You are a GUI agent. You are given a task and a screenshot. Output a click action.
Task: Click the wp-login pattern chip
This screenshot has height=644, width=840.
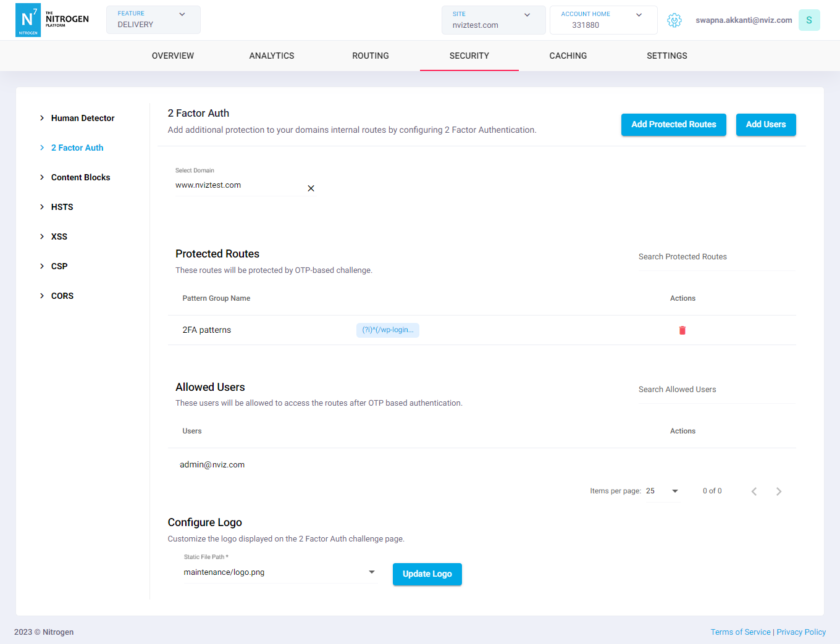[387, 330]
